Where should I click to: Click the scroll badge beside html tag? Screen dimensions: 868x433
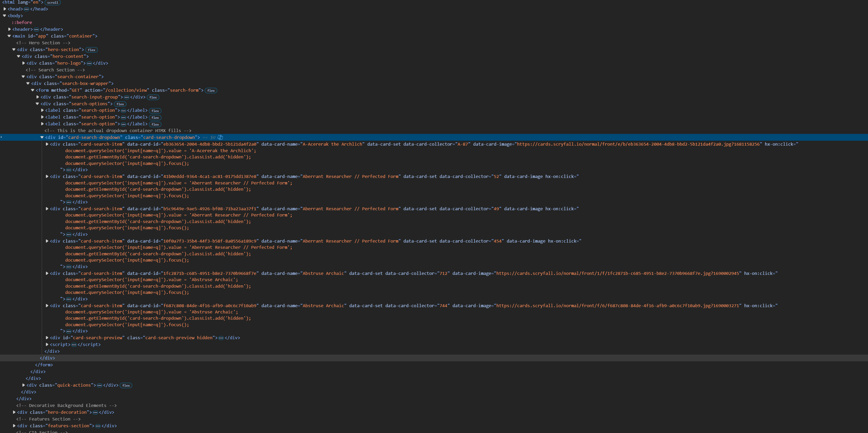click(x=53, y=2)
